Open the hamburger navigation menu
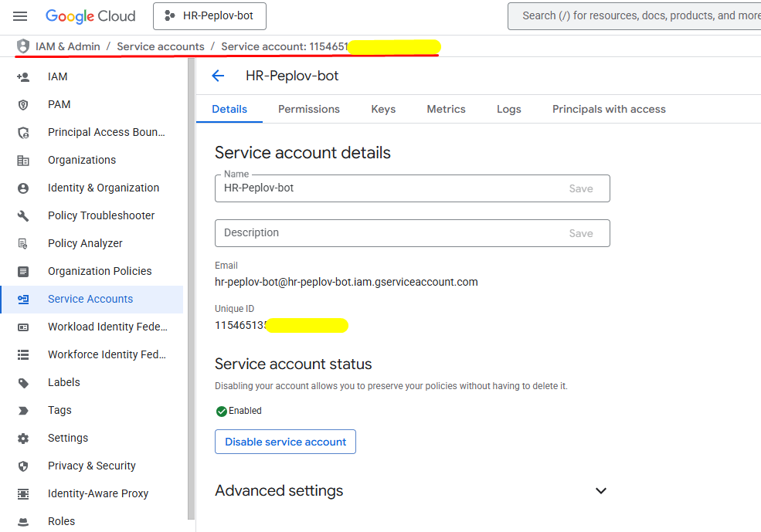Image resolution: width=761 pixels, height=532 pixels. point(20,16)
